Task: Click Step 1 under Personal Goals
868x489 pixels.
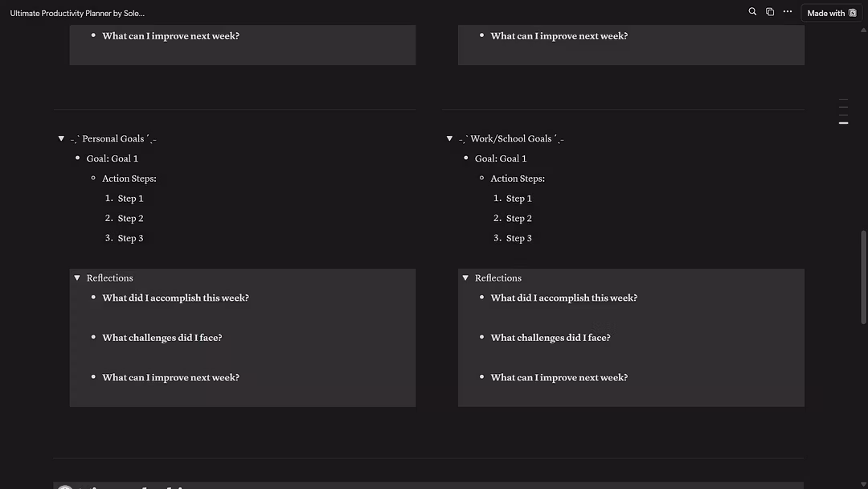Action: [130, 199]
